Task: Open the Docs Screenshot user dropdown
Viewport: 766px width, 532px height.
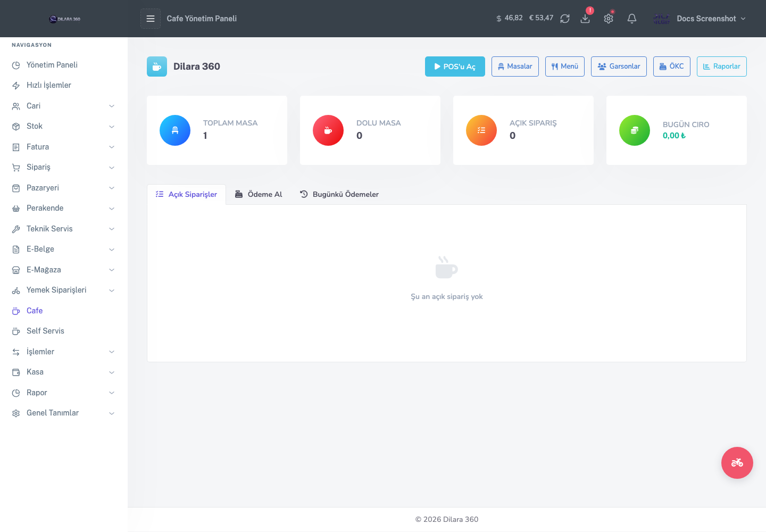Action: (x=700, y=19)
